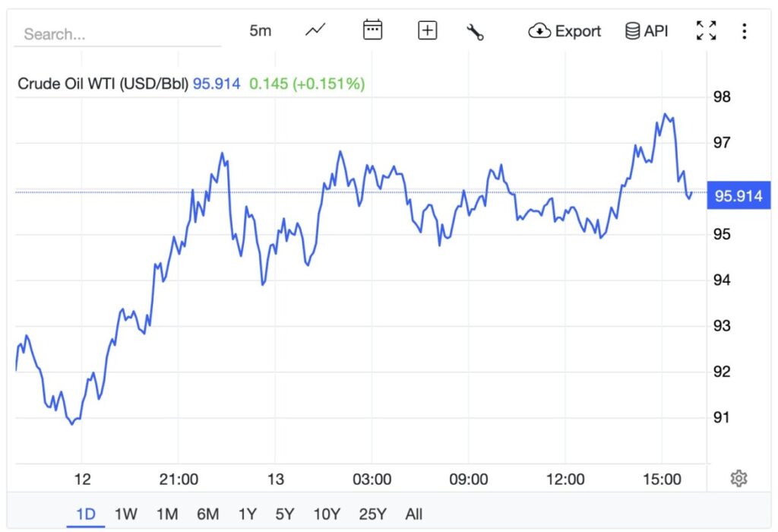Open the wrench chart tools icon
The image size is (778, 532).
tap(476, 31)
